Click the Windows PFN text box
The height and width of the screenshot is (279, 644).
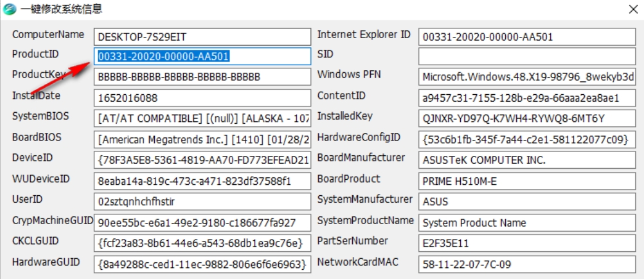[x=526, y=77]
